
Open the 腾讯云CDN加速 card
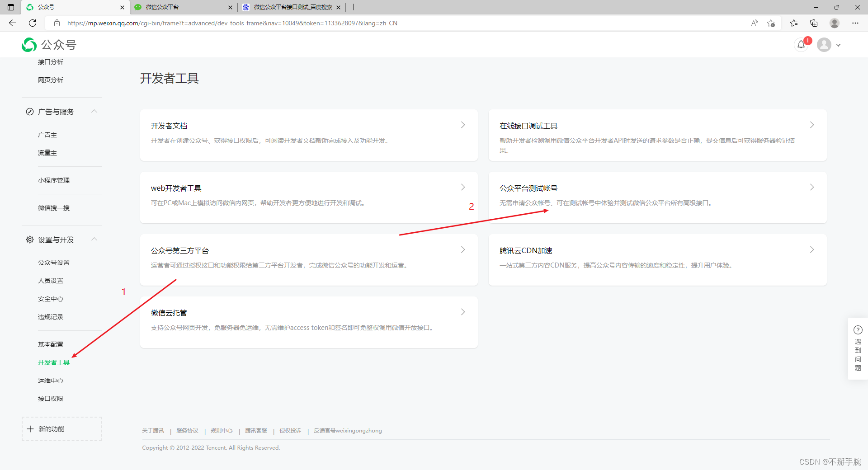[x=657, y=260]
